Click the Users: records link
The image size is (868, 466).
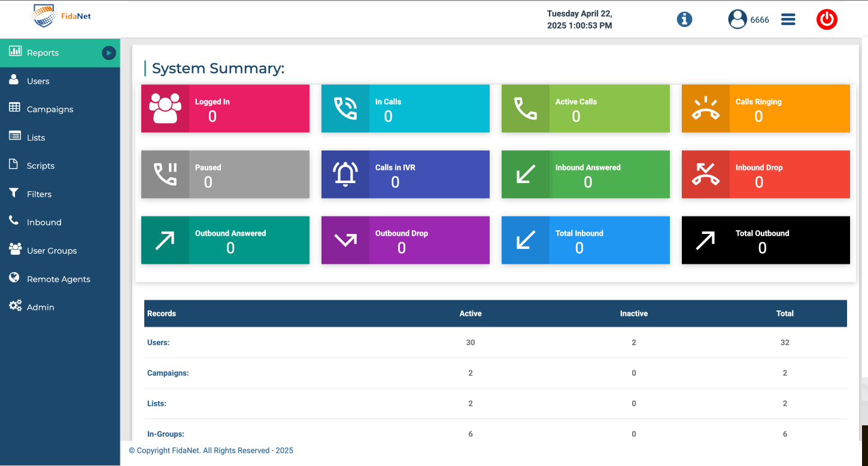click(158, 343)
